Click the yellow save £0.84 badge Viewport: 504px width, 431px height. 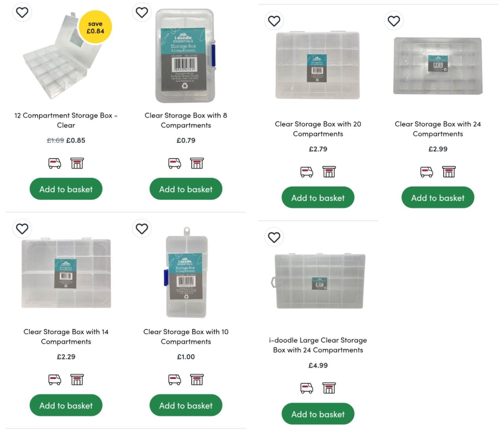[95, 27]
